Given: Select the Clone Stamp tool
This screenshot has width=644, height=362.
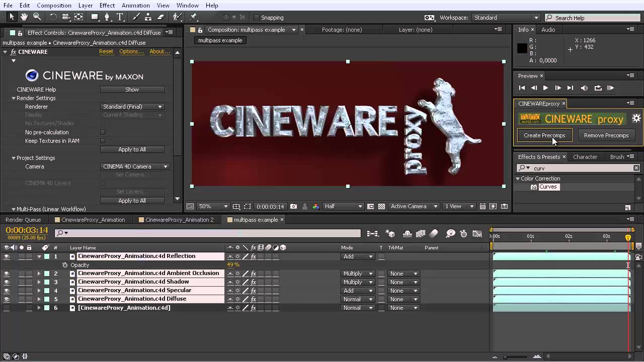Looking at the screenshot, I should point(148,17).
